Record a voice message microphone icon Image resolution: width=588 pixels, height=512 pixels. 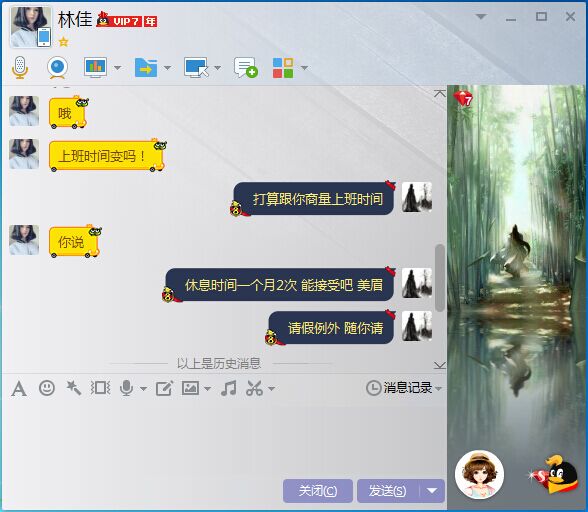coord(127,388)
